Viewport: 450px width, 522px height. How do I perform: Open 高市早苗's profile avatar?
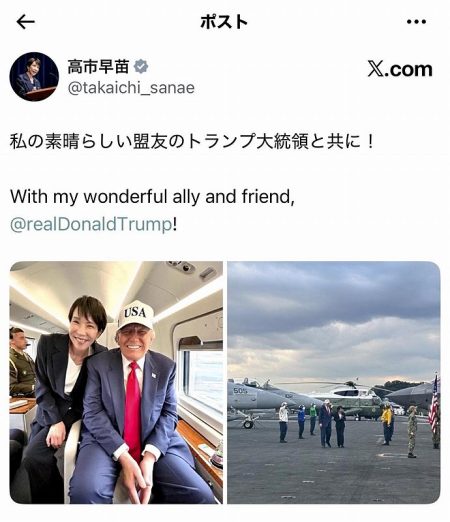[x=34, y=76]
